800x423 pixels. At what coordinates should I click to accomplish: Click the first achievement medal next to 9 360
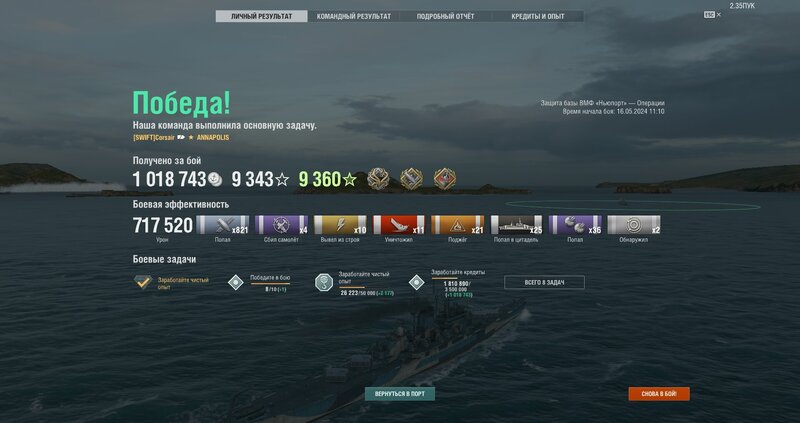point(378,179)
